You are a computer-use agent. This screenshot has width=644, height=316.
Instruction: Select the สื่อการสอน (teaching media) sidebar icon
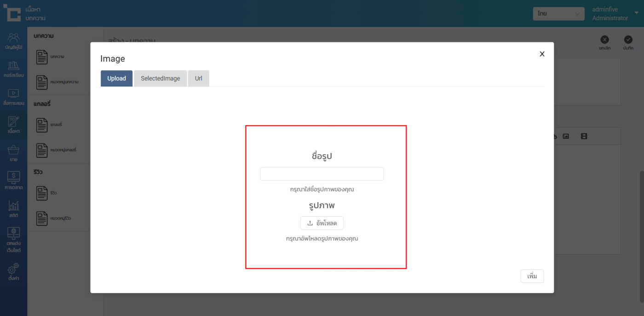[x=13, y=97]
